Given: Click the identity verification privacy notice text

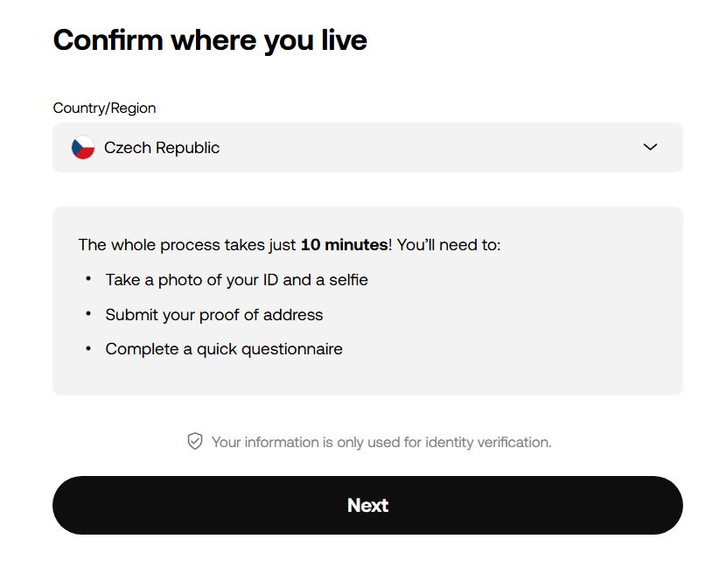Looking at the screenshot, I should (381, 442).
